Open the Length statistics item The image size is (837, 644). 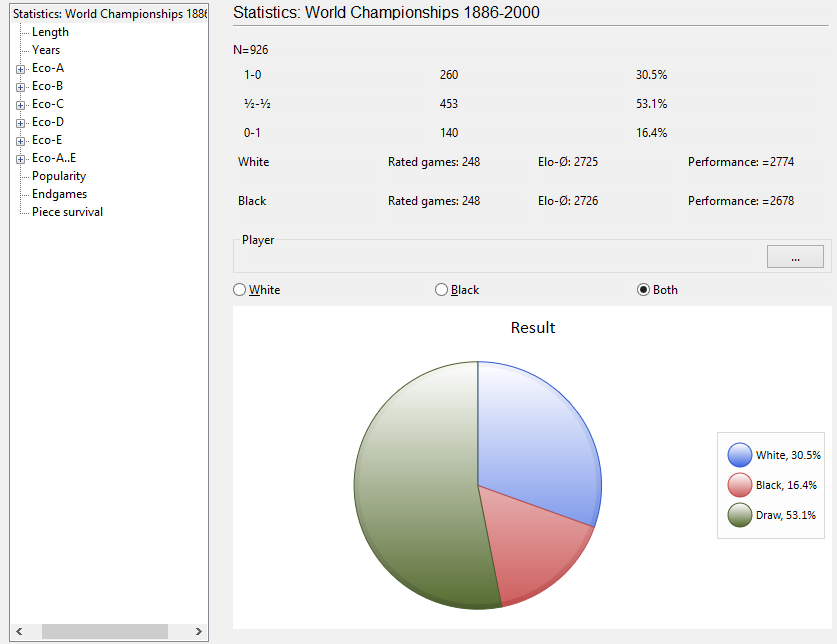tap(50, 32)
